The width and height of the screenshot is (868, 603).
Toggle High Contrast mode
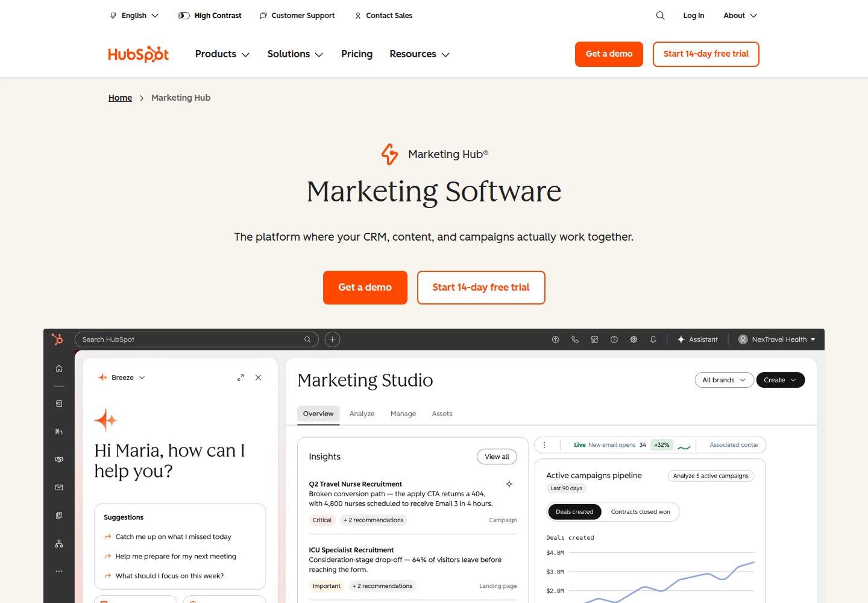click(210, 16)
